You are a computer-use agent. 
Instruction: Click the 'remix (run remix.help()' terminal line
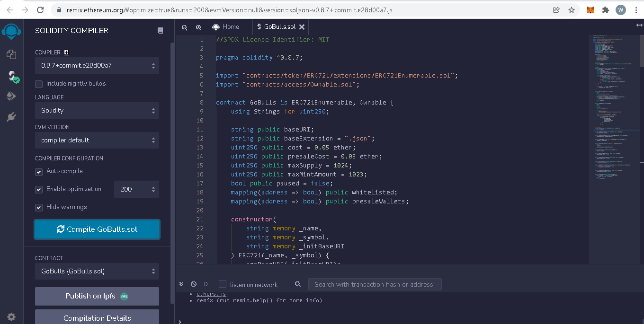(259, 300)
